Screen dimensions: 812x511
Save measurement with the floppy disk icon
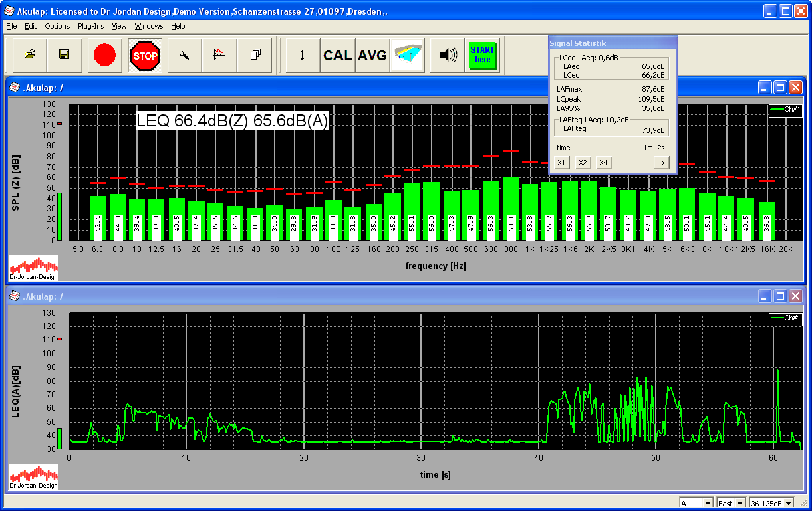coord(64,55)
